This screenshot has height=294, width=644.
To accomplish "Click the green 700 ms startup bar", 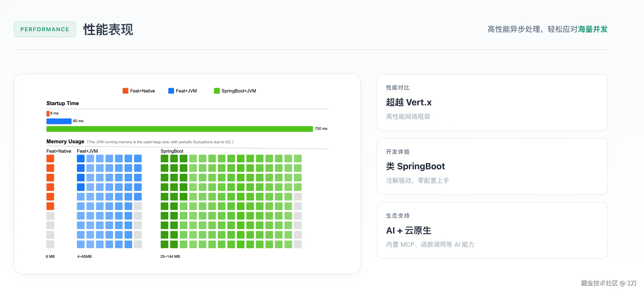I will 179,129.
